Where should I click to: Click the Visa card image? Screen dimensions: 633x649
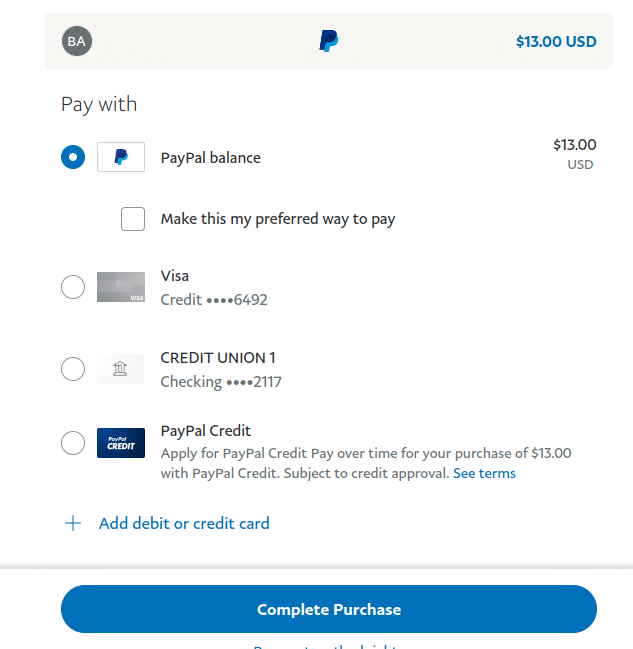pos(121,287)
